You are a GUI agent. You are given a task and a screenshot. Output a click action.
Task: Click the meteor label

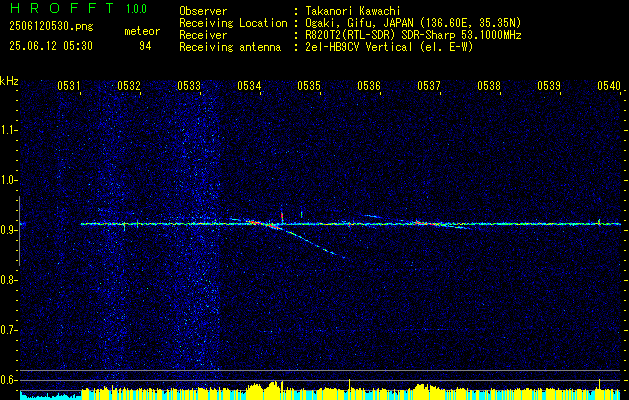tap(142, 31)
